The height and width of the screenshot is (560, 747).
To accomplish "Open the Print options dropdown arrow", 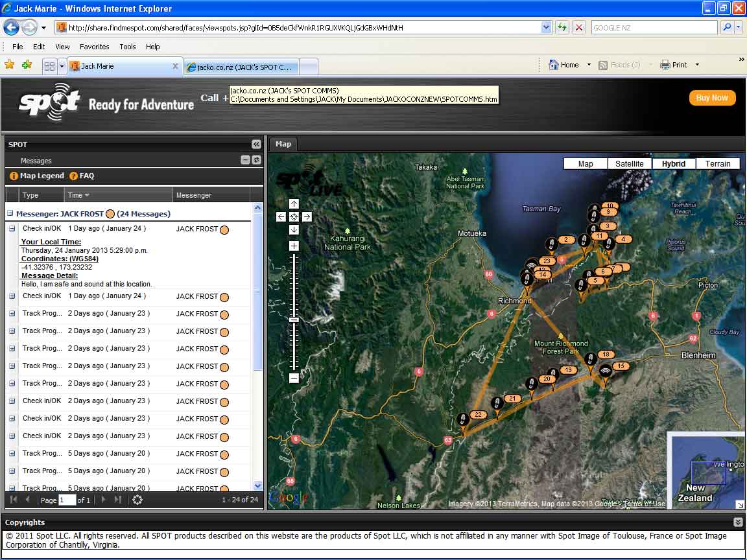I will 697,65.
